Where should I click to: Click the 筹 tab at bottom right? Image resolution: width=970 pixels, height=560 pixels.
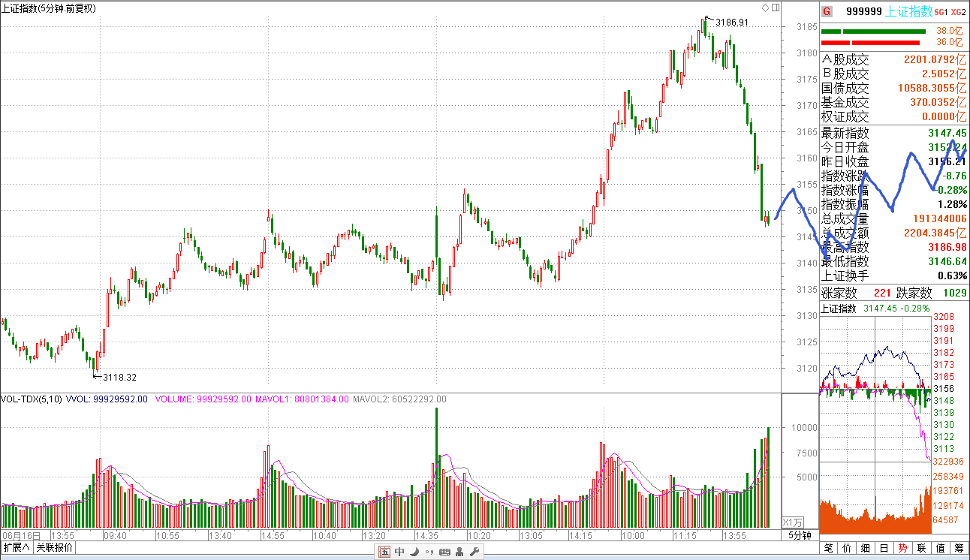click(959, 549)
